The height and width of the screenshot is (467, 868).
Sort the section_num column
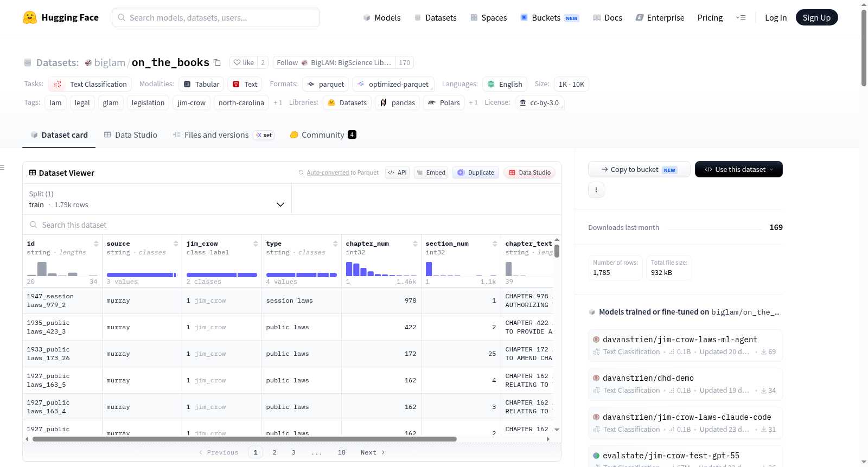495,244
